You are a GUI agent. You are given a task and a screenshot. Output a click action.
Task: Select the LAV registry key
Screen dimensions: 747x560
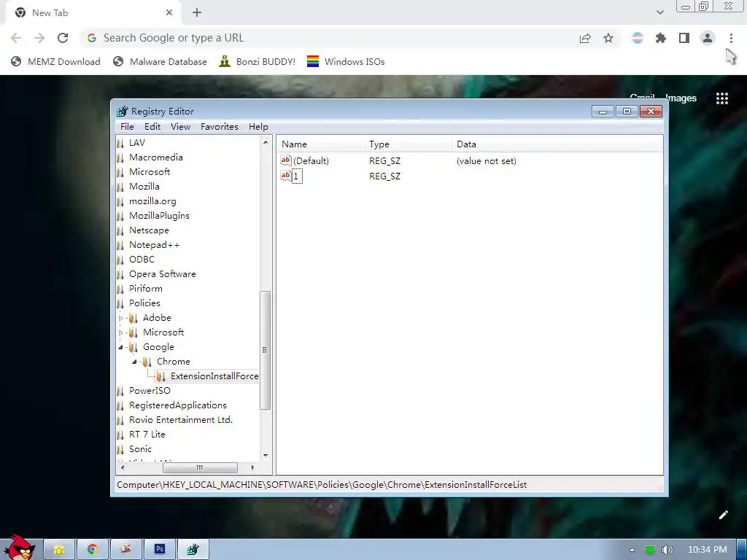[136, 143]
